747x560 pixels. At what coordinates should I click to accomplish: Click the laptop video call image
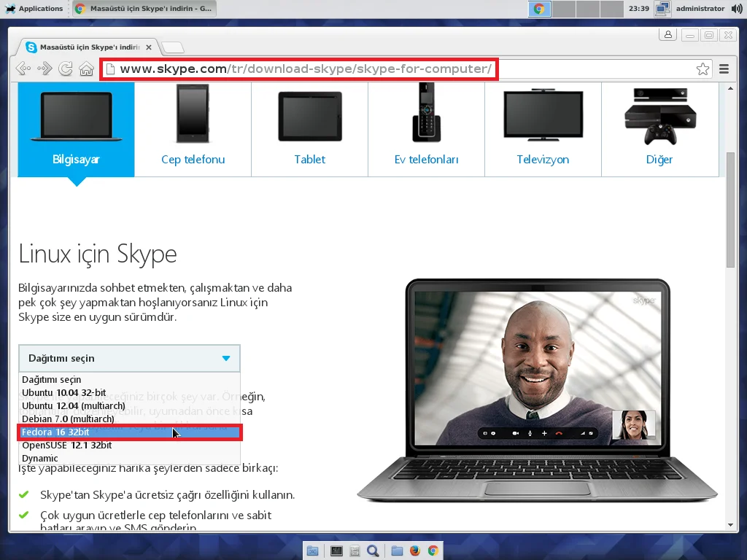point(538,391)
